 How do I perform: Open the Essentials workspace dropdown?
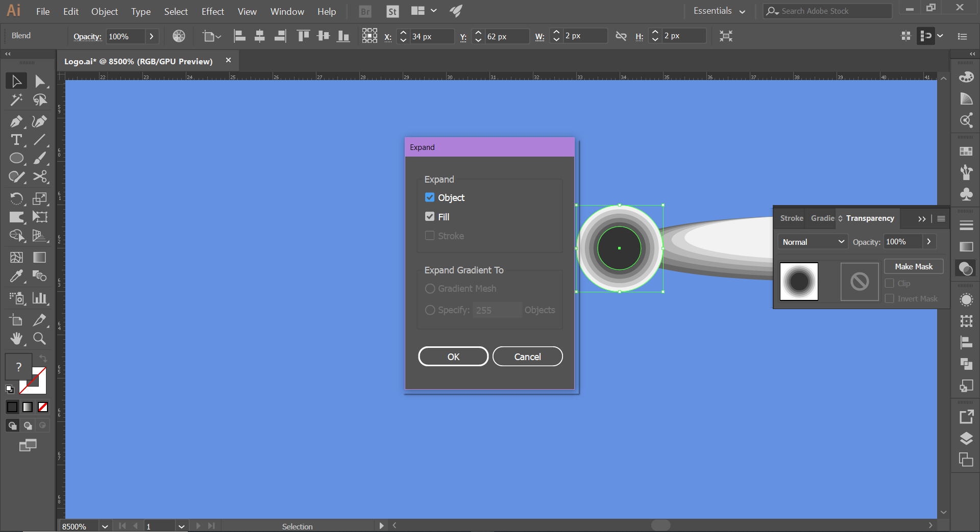coord(720,11)
